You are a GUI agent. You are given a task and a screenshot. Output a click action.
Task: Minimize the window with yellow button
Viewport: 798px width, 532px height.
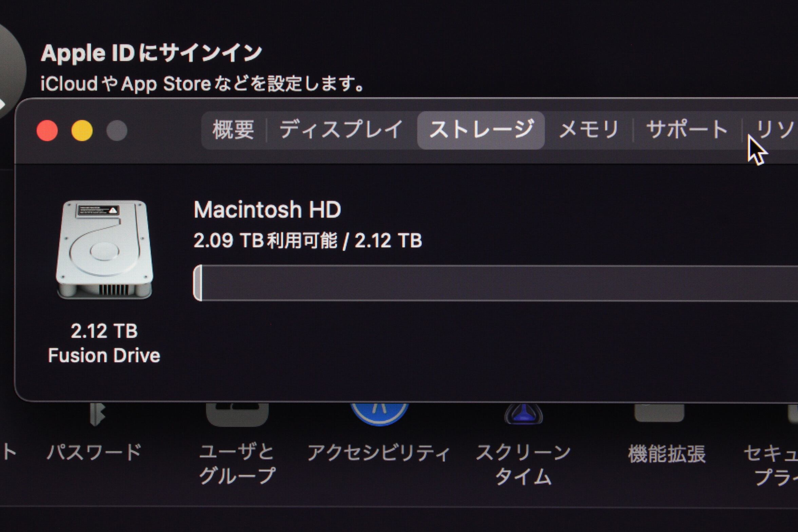(x=82, y=131)
